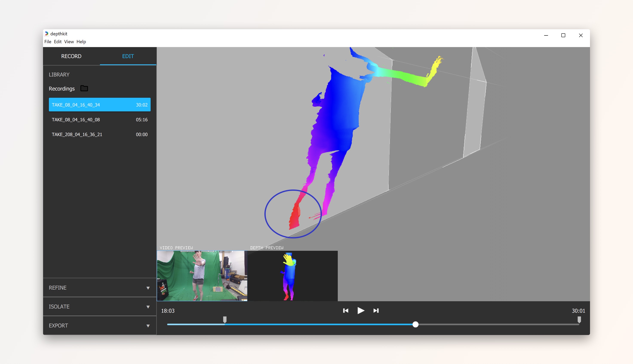Click the timeline playhead handle
The width and height of the screenshot is (633, 364).
pyautogui.click(x=415, y=324)
